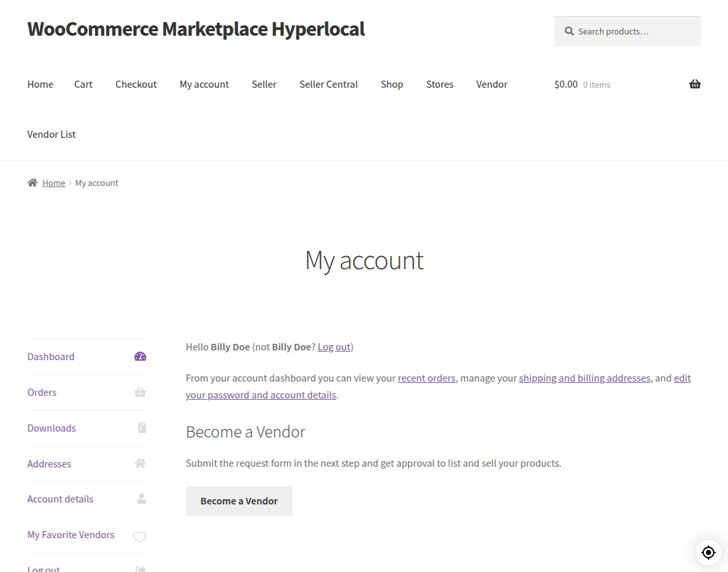The height and width of the screenshot is (572, 728).
Task: Click the Become a Vendor heading
Action: (x=246, y=432)
